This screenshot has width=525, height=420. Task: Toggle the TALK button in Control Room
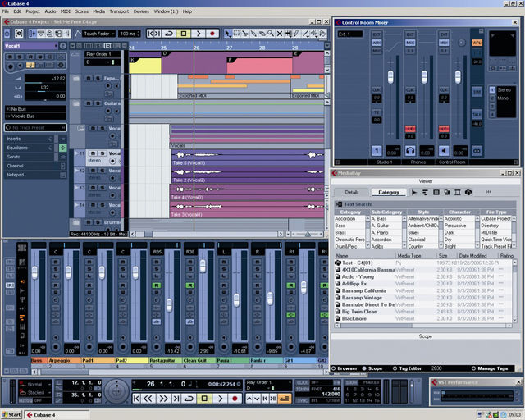tap(477, 114)
